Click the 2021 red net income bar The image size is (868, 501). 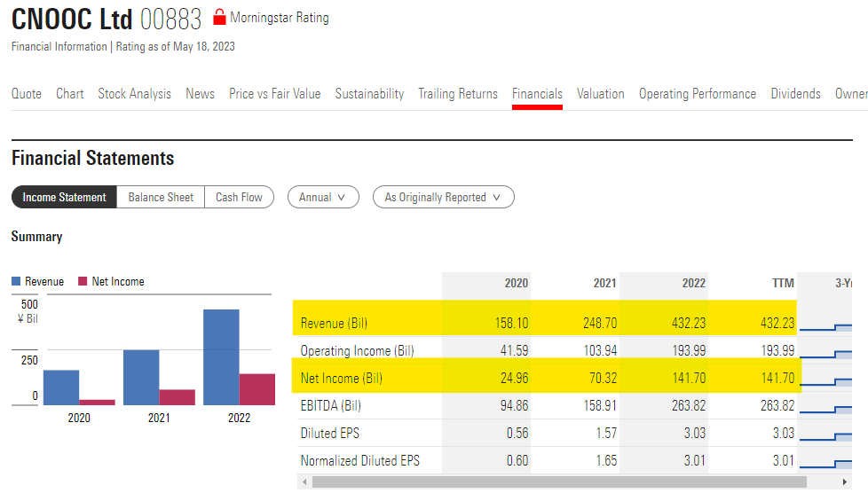178,397
